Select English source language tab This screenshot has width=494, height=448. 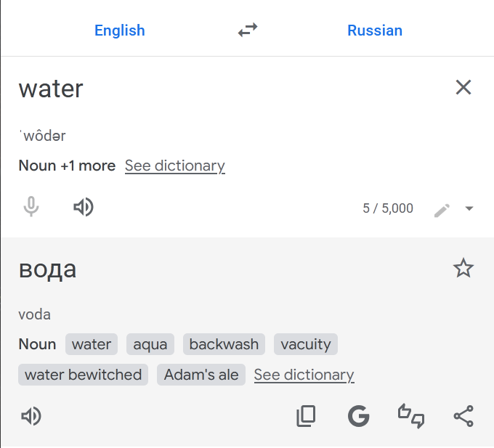(120, 30)
